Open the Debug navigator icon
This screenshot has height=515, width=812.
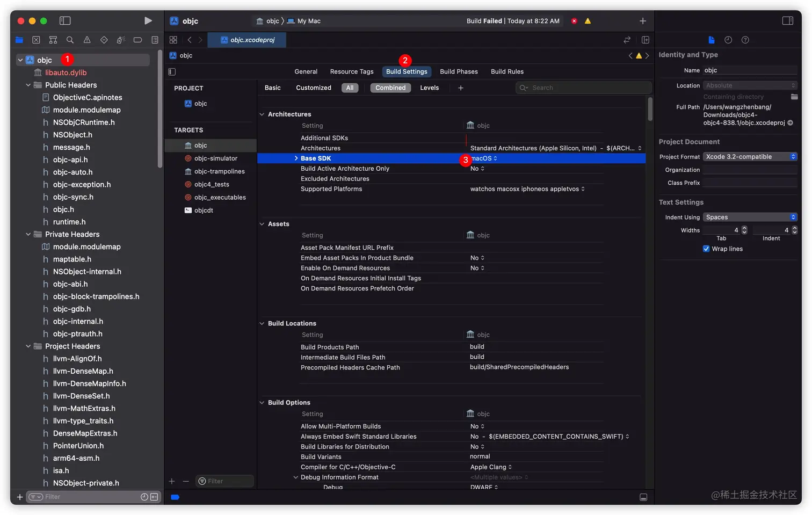click(x=121, y=40)
